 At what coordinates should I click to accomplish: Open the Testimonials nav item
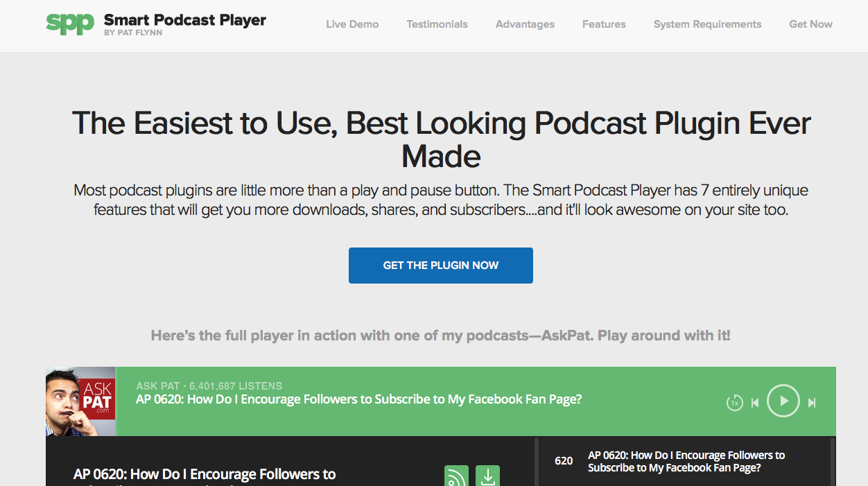pyautogui.click(x=437, y=24)
